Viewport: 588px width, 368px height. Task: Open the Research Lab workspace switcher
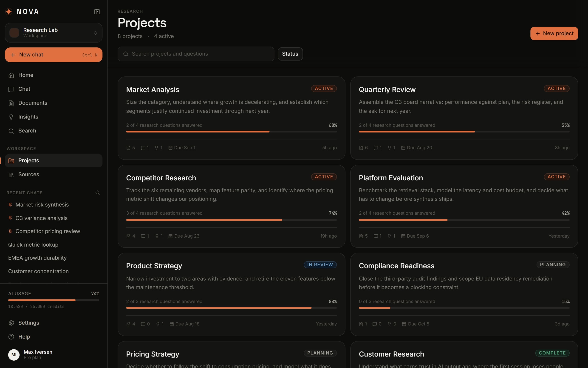click(54, 33)
